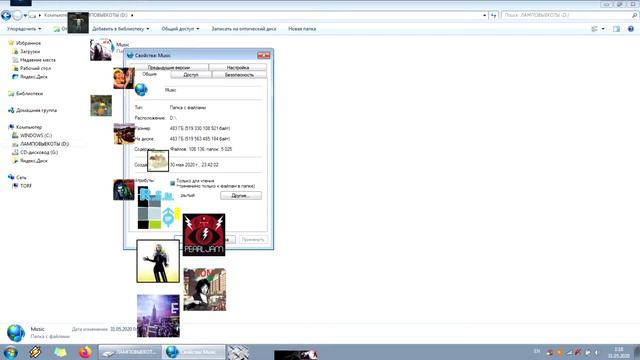Viewport: 640px width, 360px height.
Task: Click the Применить button
Action: (253, 240)
